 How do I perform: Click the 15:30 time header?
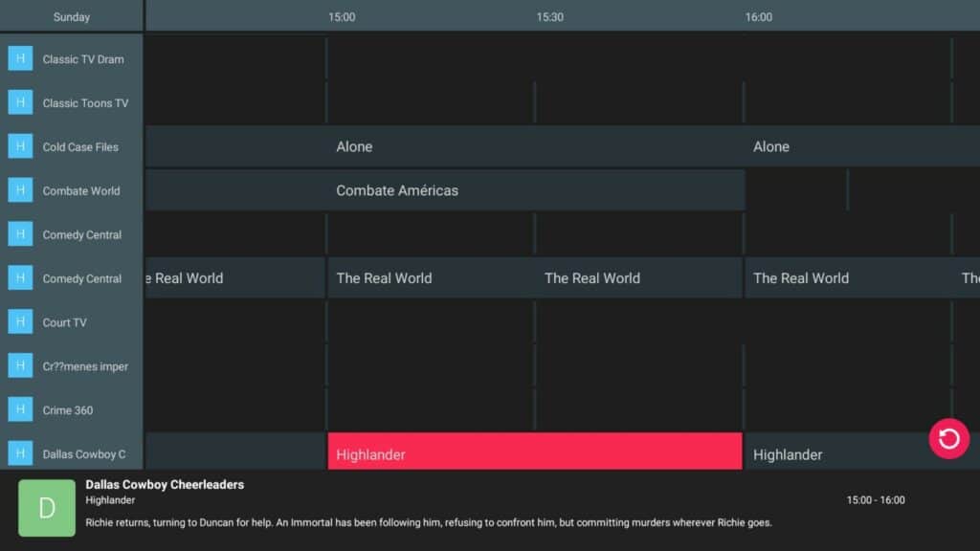[549, 16]
